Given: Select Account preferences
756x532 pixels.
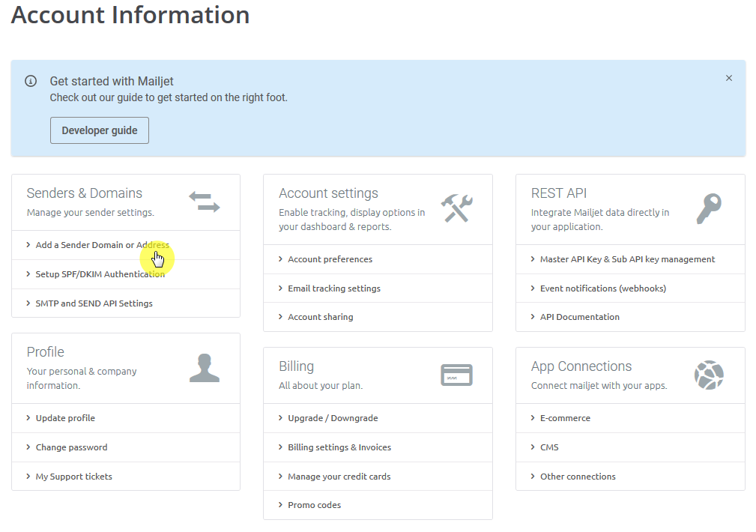Looking at the screenshot, I should coord(330,259).
